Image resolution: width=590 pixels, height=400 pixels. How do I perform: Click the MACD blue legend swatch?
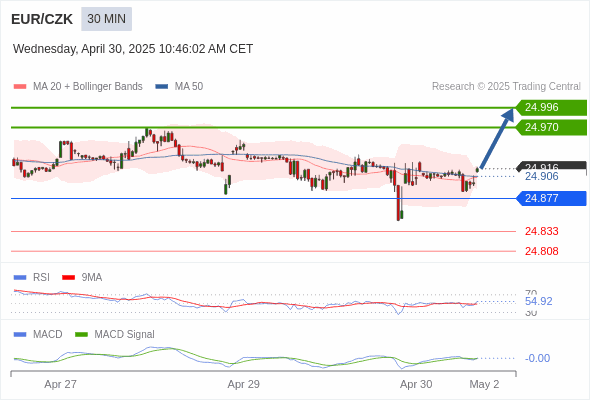point(20,335)
